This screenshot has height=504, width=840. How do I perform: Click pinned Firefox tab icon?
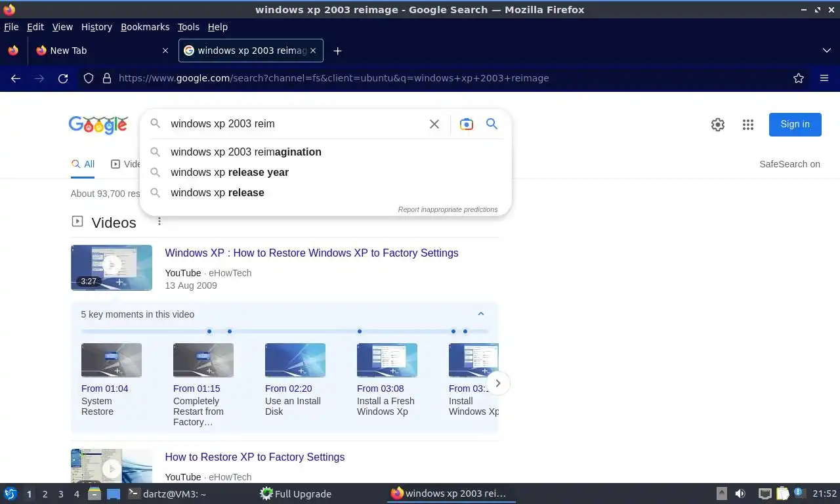(x=13, y=51)
